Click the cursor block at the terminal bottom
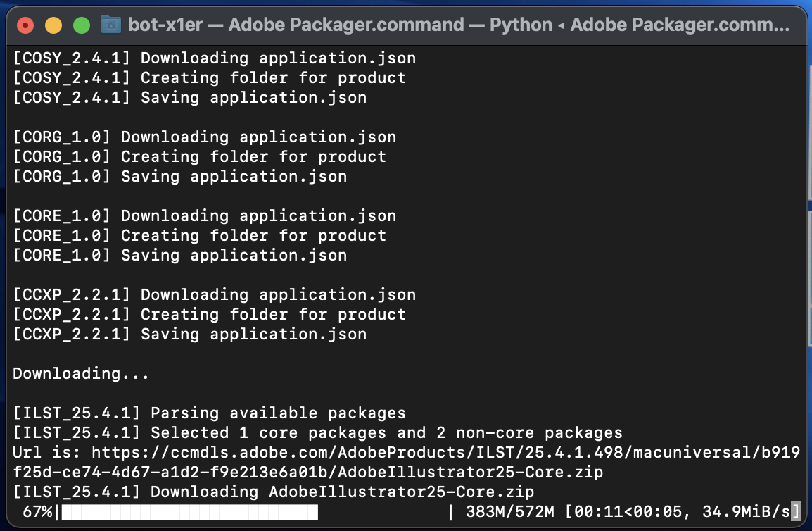Screen dimensions: 812x531 (797, 511)
